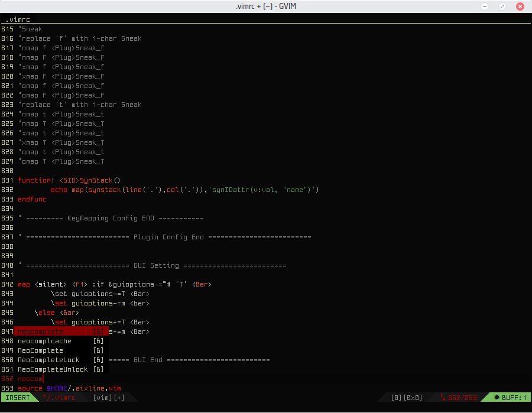Click '\set guioptions-=T <Bar>' on line 843
Viewport: 532px width, 413px height.
click(100, 294)
